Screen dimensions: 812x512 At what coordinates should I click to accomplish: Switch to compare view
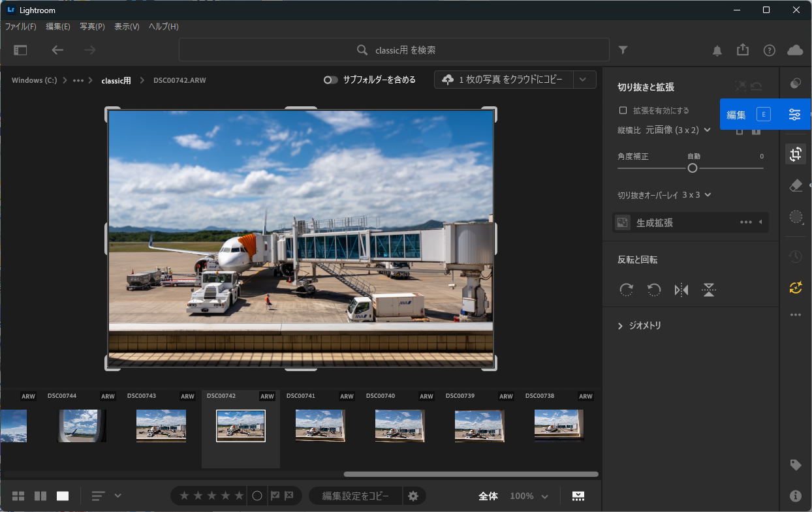(40, 496)
